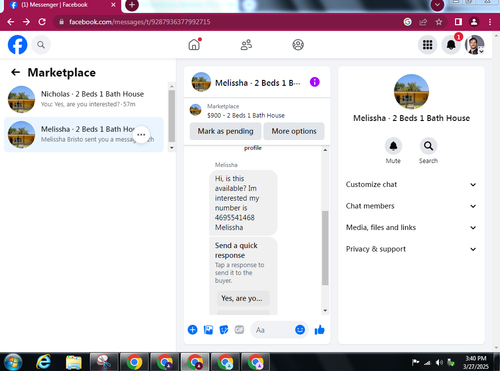Click the purple conversation information icon
The image size is (500, 371).
coord(315,82)
